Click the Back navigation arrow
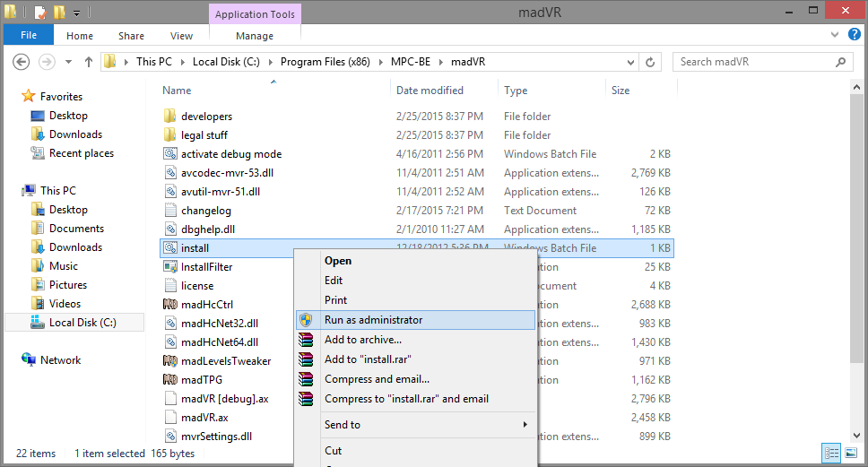 [21, 62]
